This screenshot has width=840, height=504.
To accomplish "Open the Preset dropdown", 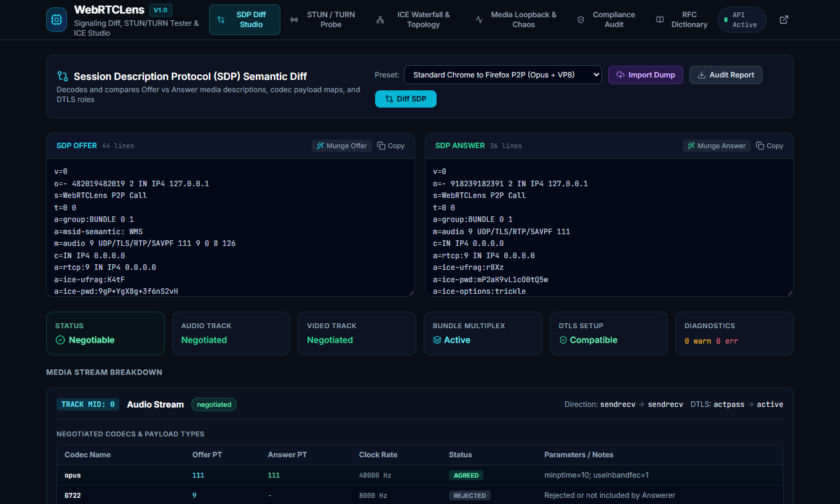I will coord(503,75).
